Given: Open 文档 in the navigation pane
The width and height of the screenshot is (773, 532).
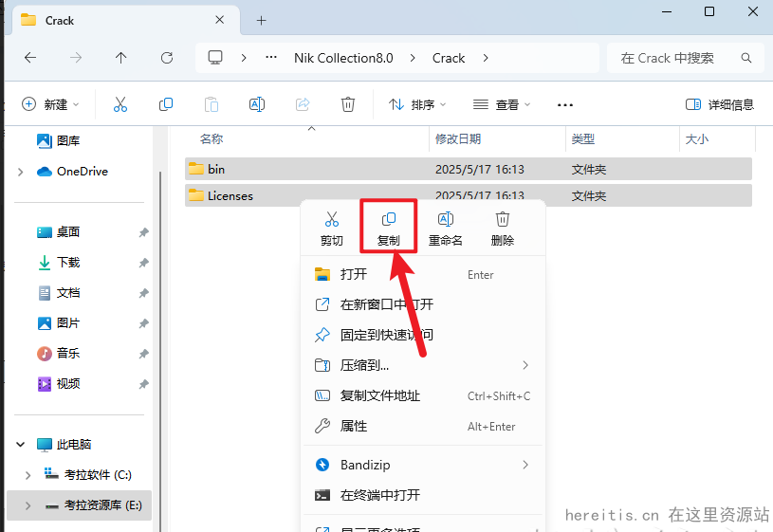Looking at the screenshot, I should click(58, 293).
